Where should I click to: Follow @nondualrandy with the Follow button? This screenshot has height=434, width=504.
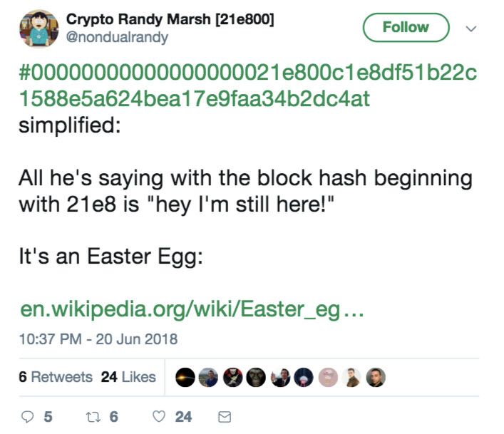point(406,28)
